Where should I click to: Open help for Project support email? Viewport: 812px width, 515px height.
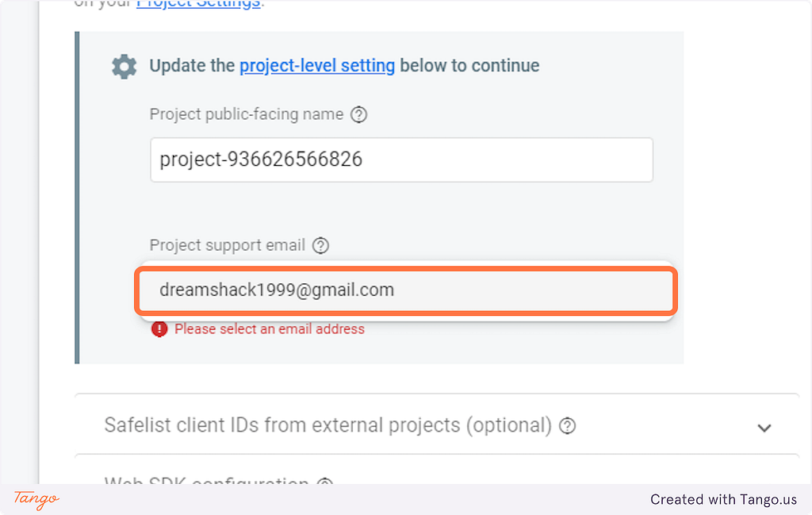320,245
